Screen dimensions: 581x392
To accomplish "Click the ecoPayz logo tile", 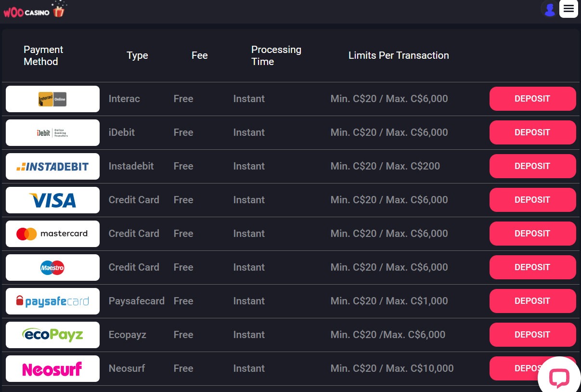I will coord(52,335).
